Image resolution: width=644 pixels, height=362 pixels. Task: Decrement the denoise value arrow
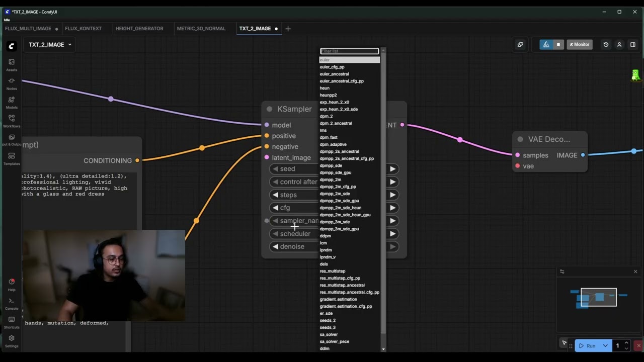pos(275,247)
